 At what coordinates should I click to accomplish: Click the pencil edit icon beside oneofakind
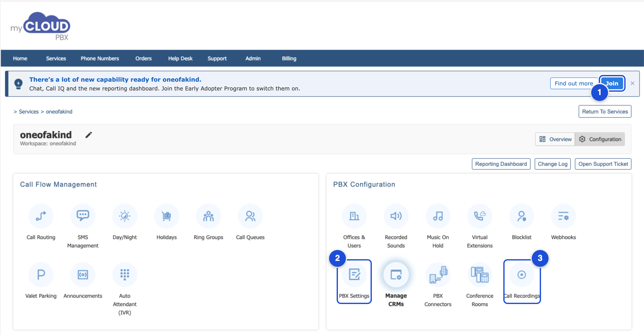pyautogui.click(x=89, y=135)
